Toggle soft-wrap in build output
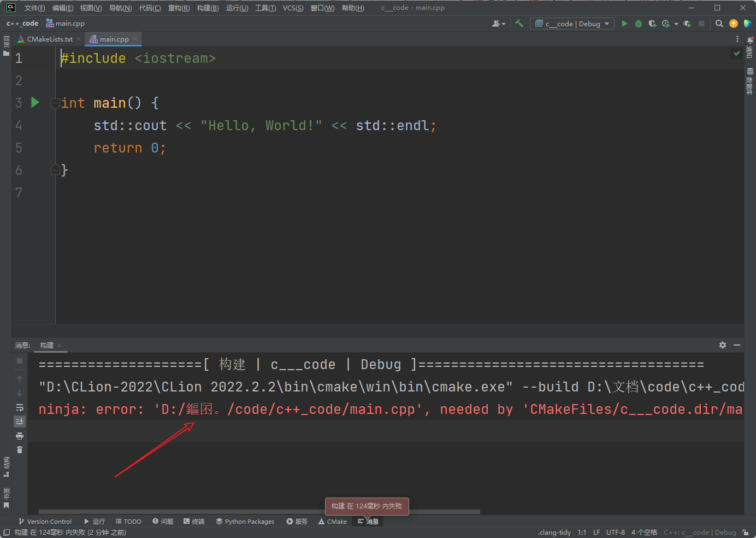The image size is (756, 538). coord(20,407)
